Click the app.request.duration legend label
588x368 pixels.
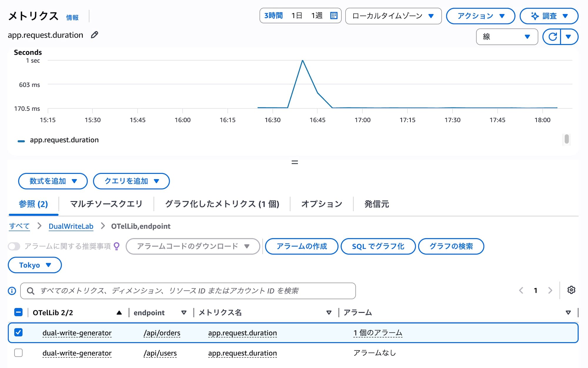(64, 140)
